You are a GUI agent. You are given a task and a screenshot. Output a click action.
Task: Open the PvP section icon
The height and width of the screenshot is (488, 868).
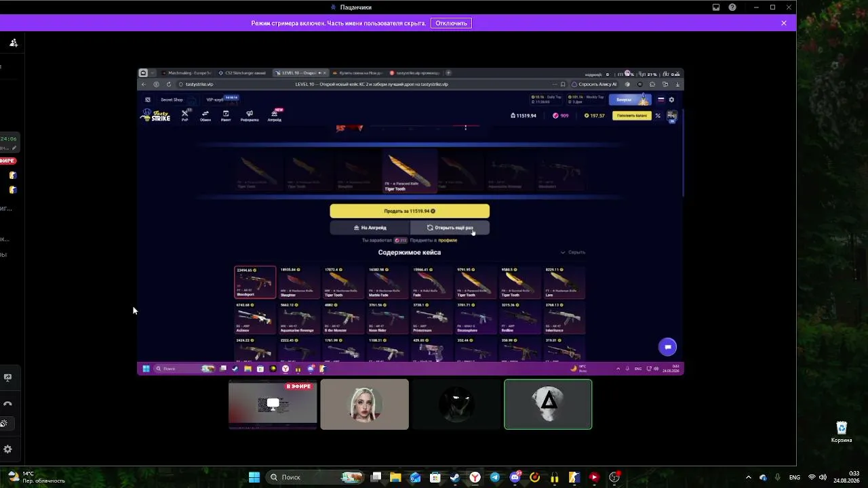pos(184,116)
